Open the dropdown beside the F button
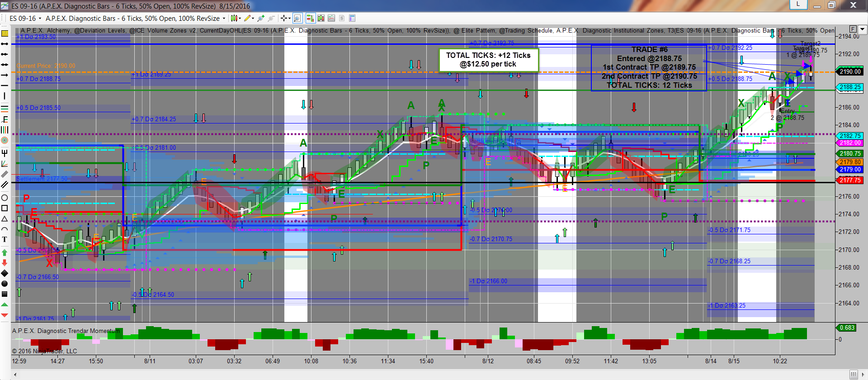Viewport: 868px width, 380px height. [x=862, y=29]
